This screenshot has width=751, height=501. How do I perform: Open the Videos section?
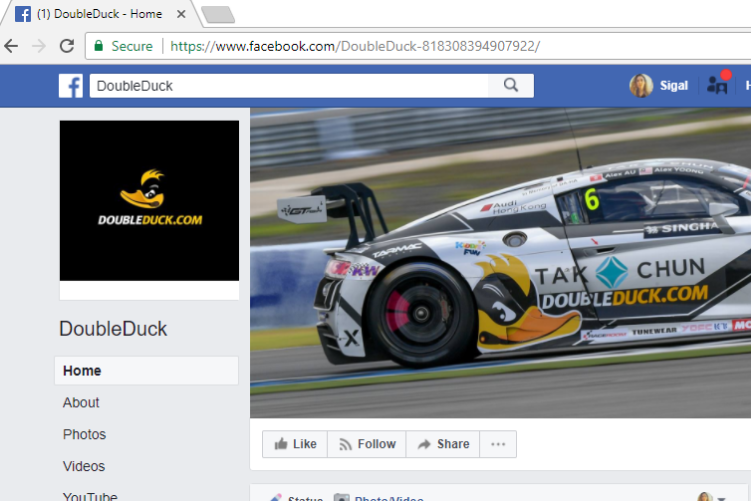(x=84, y=466)
